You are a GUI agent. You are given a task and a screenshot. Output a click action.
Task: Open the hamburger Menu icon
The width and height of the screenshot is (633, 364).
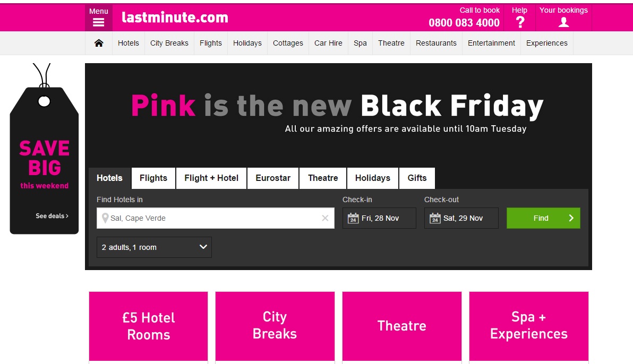(98, 23)
